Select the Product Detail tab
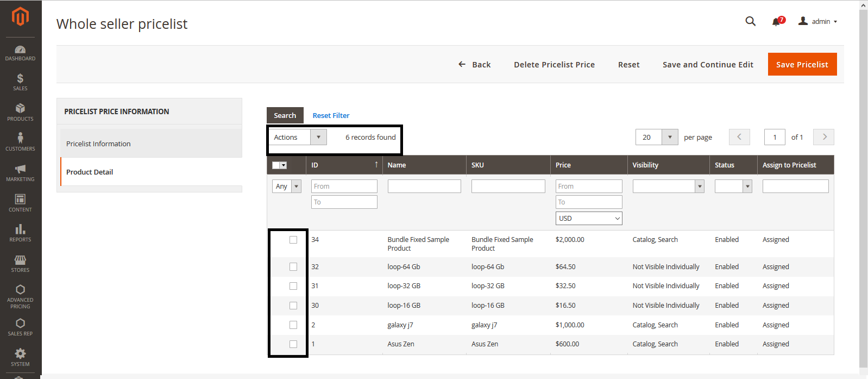868x379 pixels. click(90, 172)
